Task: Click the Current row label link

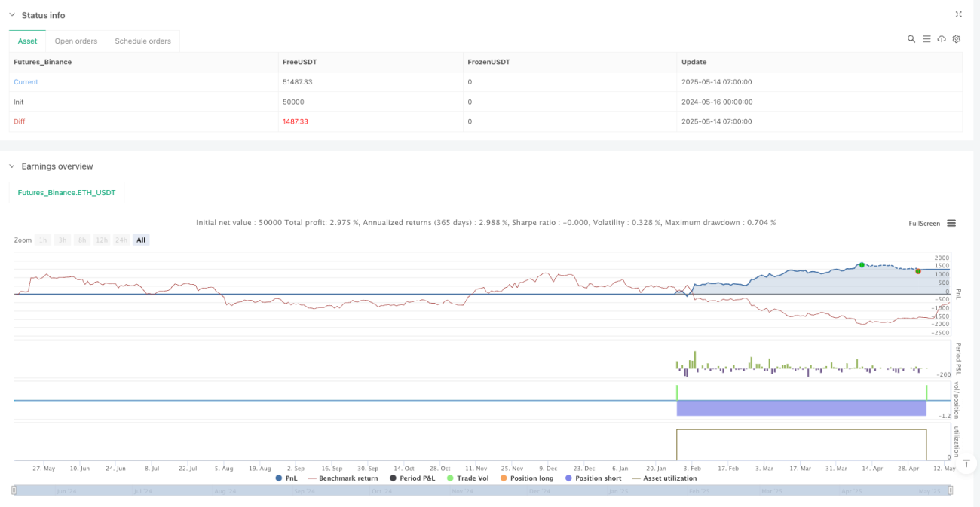Action: (x=26, y=82)
